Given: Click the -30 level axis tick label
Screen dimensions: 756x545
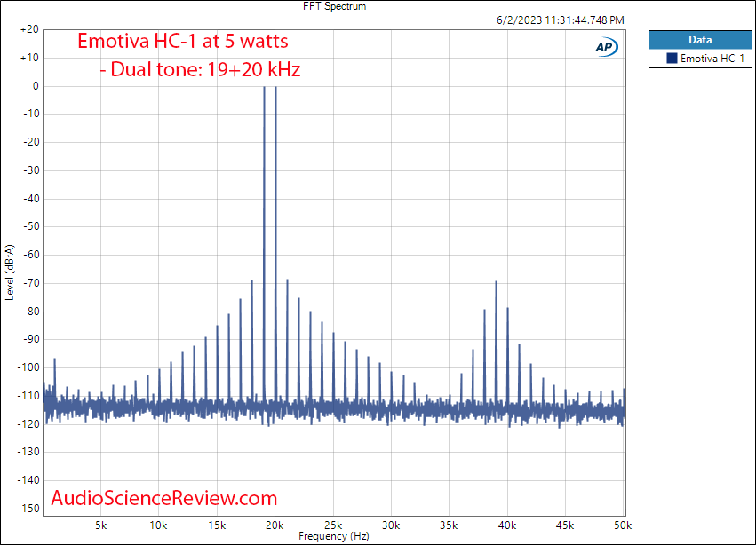Looking at the screenshot, I should coord(31,170).
